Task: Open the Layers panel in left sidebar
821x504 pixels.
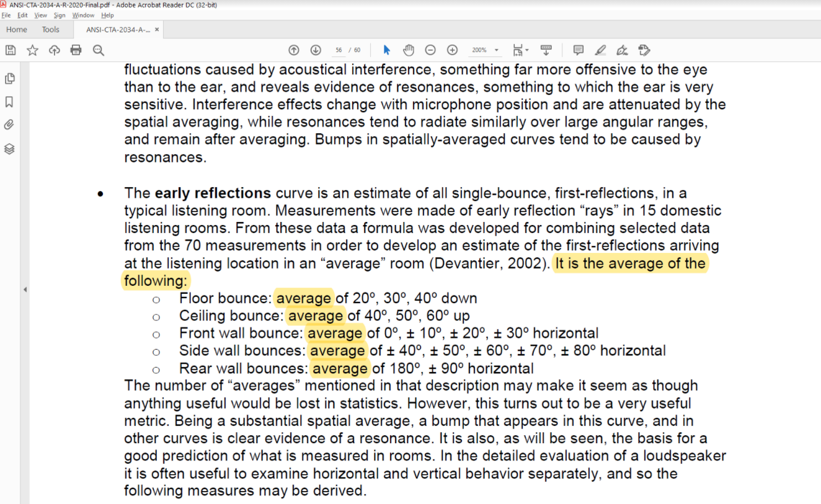Action: click(x=9, y=149)
